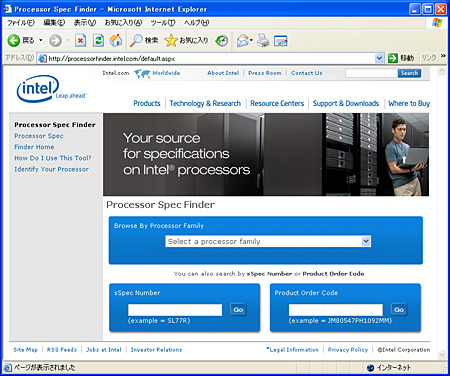Image resolution: width=450 pixels, height=376 pixels.
Task: Open the Support & Downloads navigation link
Action: pyautogui.click(x=346, y=103)
